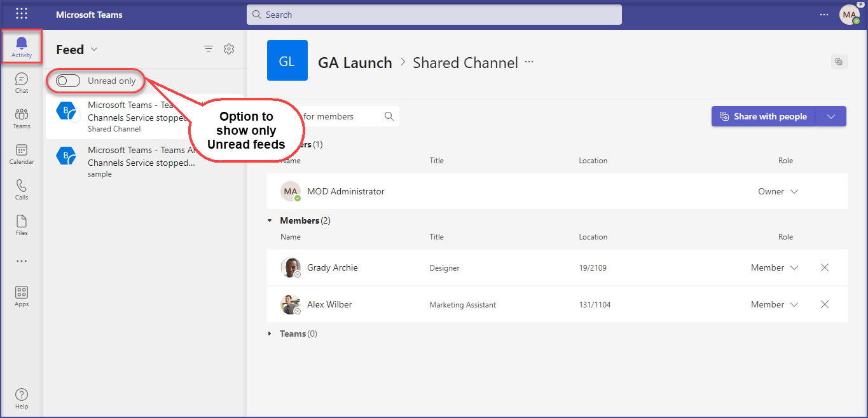Expand the Teams (0) section

pos(270,334)
